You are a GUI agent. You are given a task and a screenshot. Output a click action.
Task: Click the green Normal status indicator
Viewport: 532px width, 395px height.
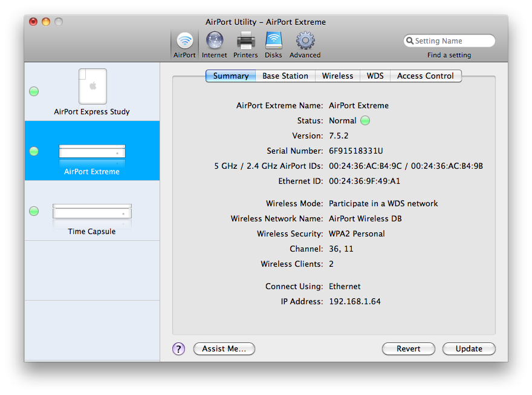(x=365, y=120)
